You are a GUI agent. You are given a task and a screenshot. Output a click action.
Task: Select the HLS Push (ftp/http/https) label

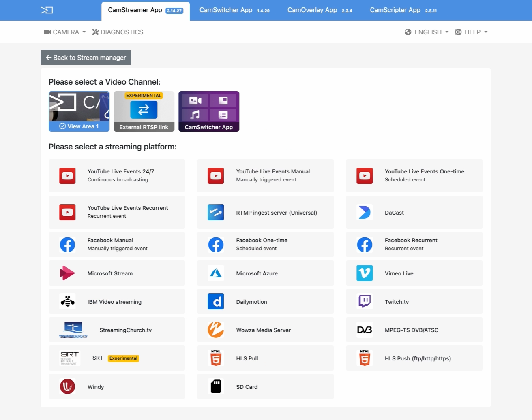(x=418, y=358)
